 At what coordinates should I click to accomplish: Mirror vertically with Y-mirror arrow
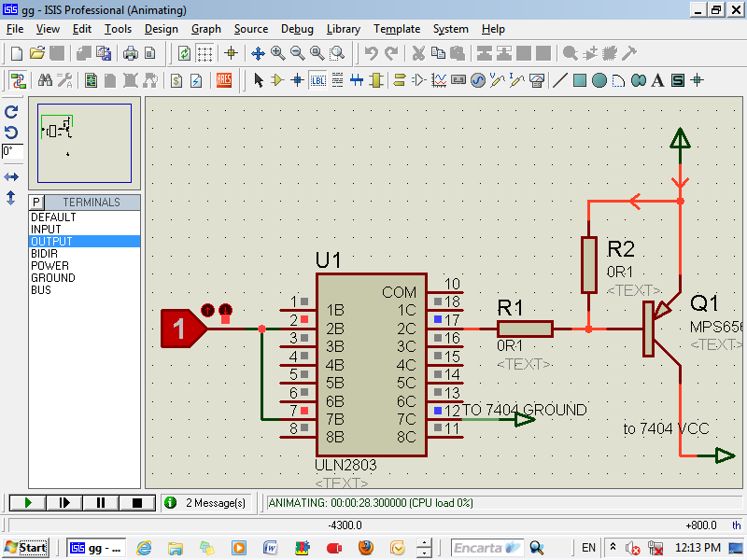11,198
